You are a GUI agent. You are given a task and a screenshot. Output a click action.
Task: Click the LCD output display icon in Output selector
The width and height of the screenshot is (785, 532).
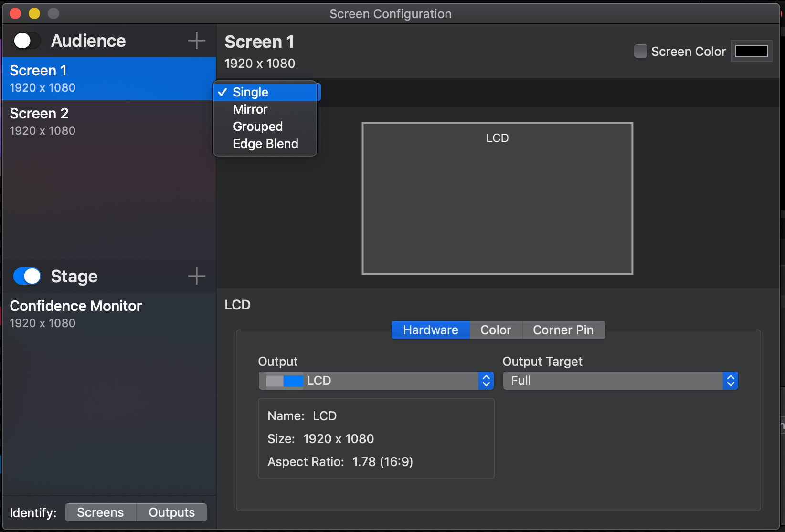click(283, 381)
